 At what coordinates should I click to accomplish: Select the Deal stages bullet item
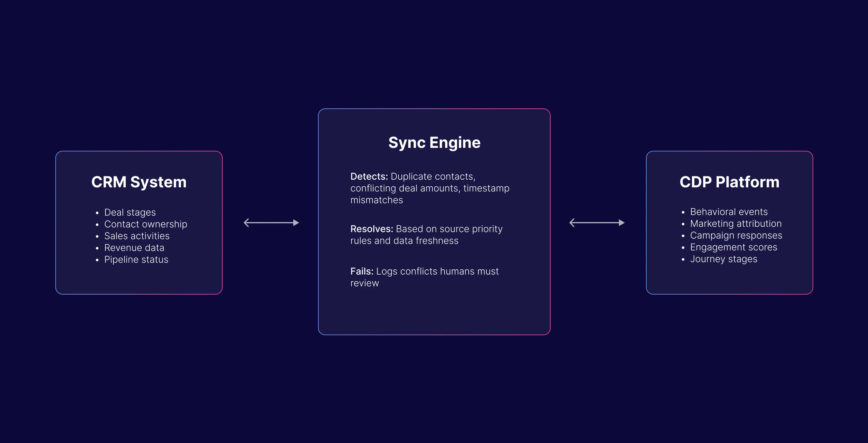(130, 212)
